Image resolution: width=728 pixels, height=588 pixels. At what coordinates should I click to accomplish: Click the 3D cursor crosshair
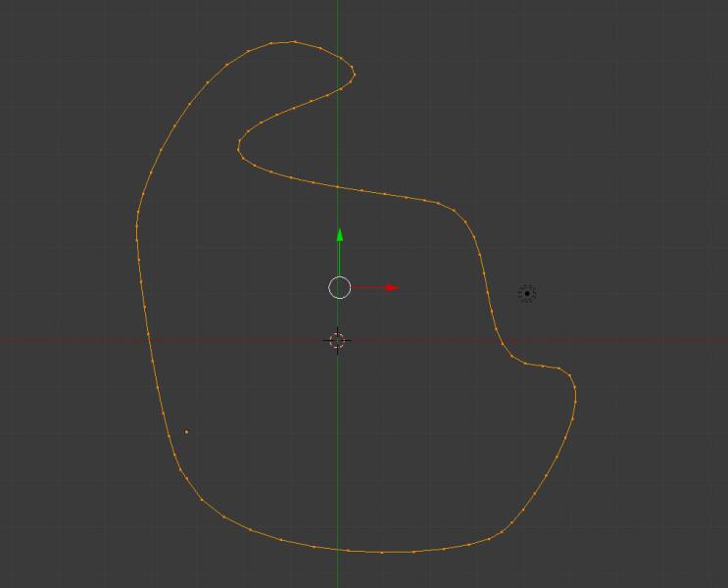(337, 340)
